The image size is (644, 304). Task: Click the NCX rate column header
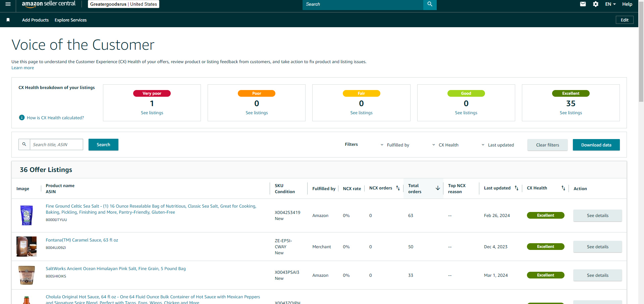[x=352, y=188]
